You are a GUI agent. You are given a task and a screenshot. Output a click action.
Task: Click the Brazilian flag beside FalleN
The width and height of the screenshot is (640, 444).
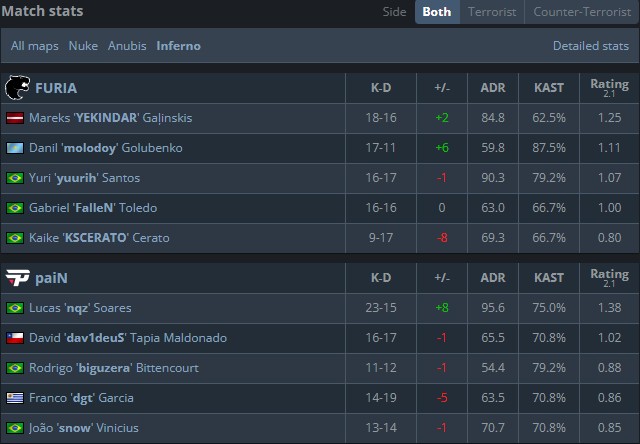[15, 208]
